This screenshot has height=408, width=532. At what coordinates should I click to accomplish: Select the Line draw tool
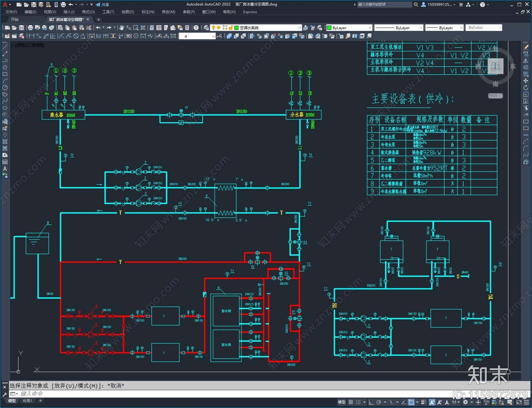[5, 47]
